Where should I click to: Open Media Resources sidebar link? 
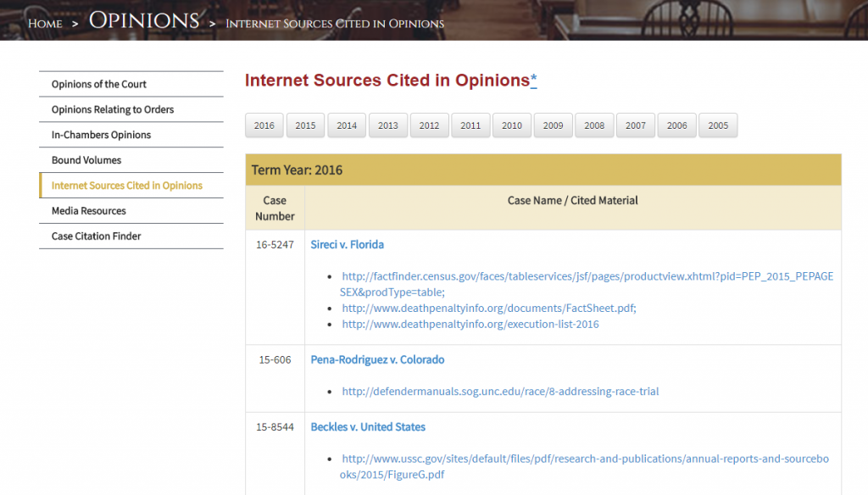tap(88, 211)
